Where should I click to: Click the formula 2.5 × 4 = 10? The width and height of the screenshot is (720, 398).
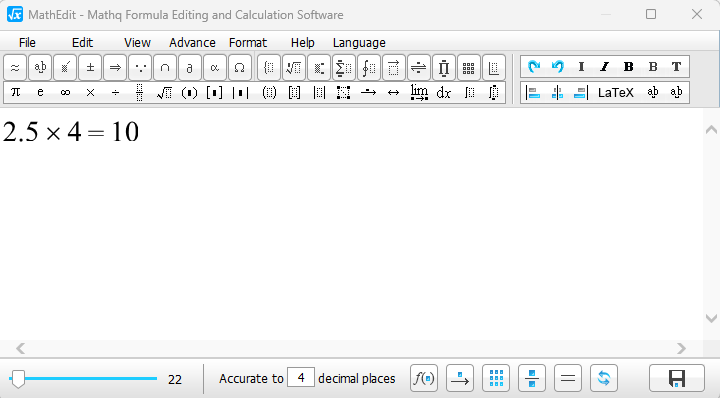tap(71, 132)
